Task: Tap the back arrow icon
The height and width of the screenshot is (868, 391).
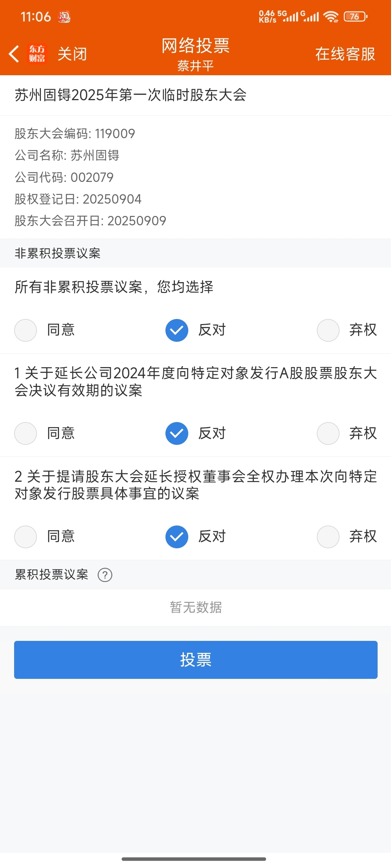Action: pyautogui.click(x=14, y=54)
